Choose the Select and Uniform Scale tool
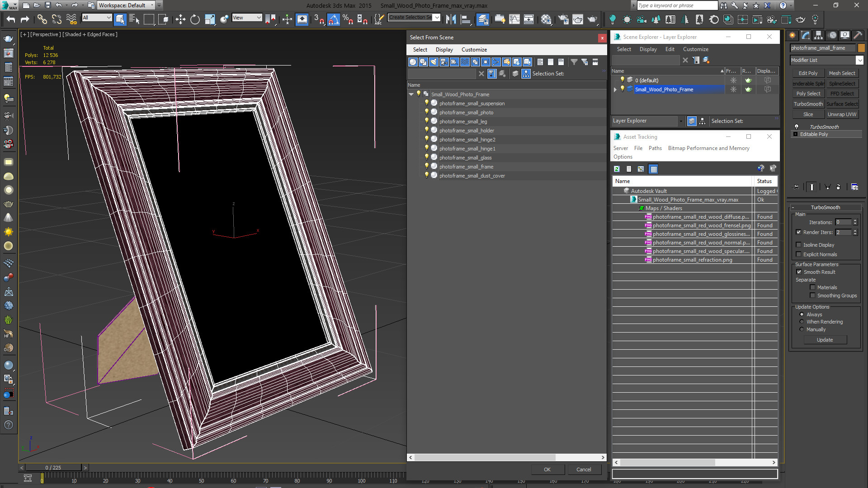868x488 pixels. pos(210,19)
